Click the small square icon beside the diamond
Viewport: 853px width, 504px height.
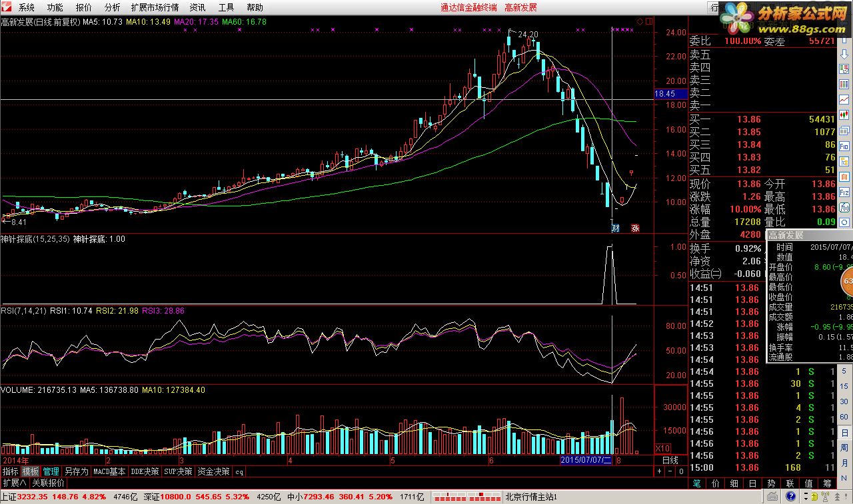click(649, 21)
